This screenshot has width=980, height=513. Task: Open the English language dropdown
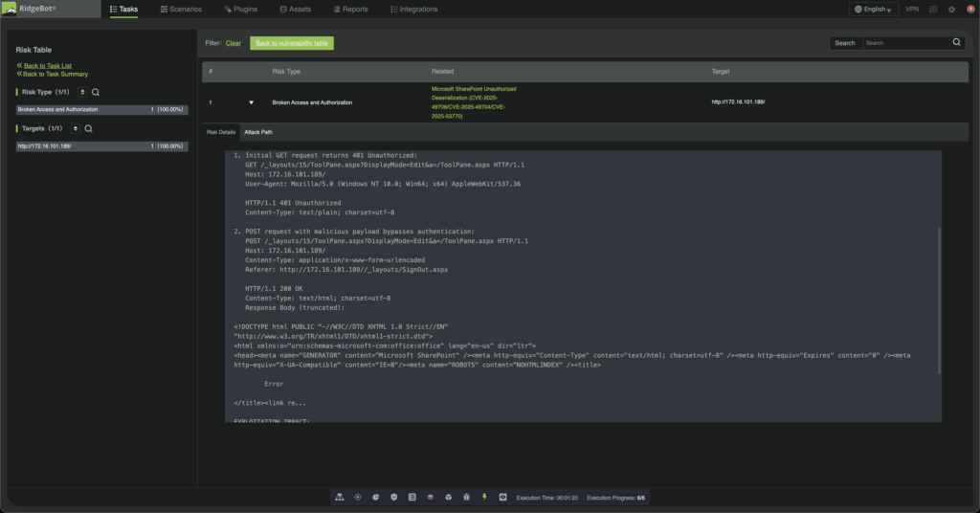(x=873, y=10)
